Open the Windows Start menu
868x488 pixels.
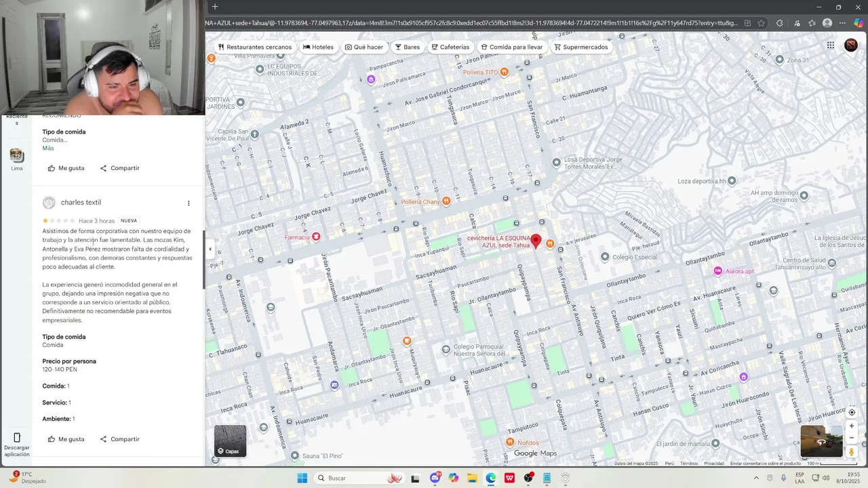click(x=302, y=479)
